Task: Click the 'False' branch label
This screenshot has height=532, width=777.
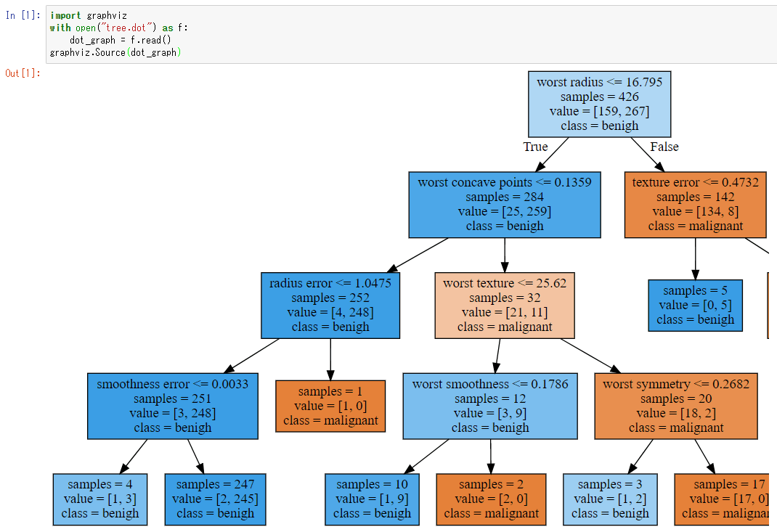Action: coord(664,147)
